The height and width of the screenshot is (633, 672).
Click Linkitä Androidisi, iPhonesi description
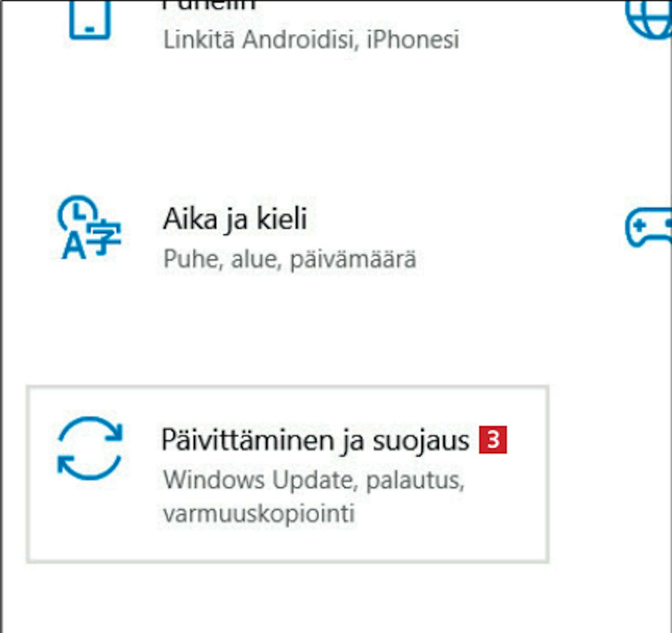(x=311, y=39)
